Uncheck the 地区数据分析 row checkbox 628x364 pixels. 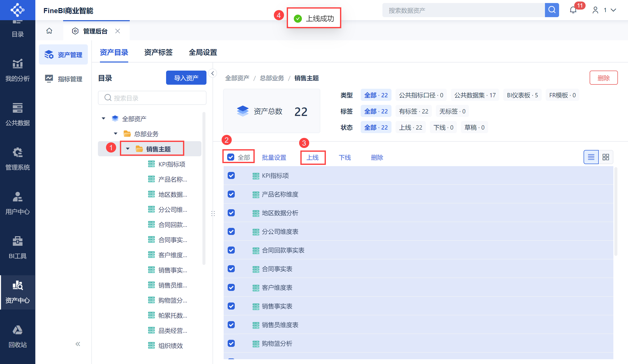[231, 213]
